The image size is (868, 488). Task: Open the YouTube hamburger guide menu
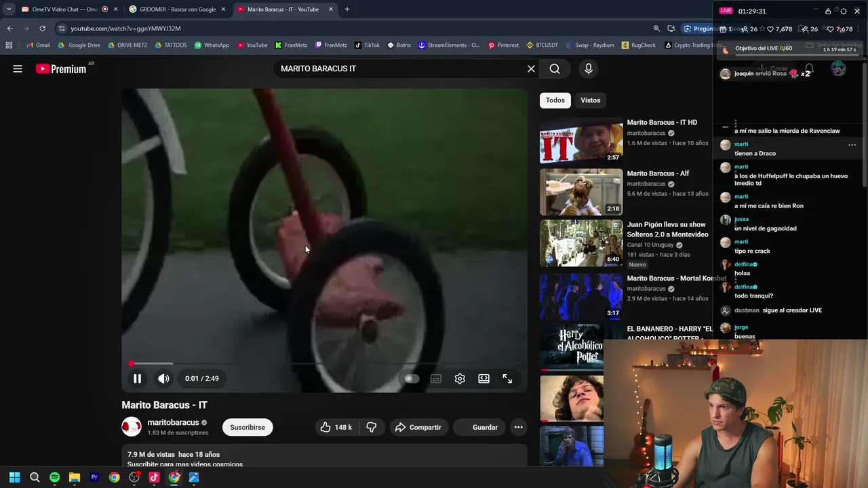tap(18, 68)
